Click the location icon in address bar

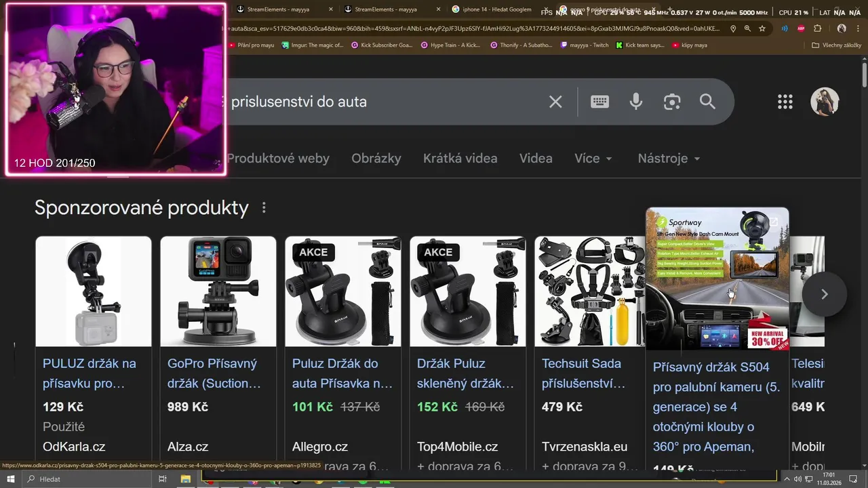(733, 28)
